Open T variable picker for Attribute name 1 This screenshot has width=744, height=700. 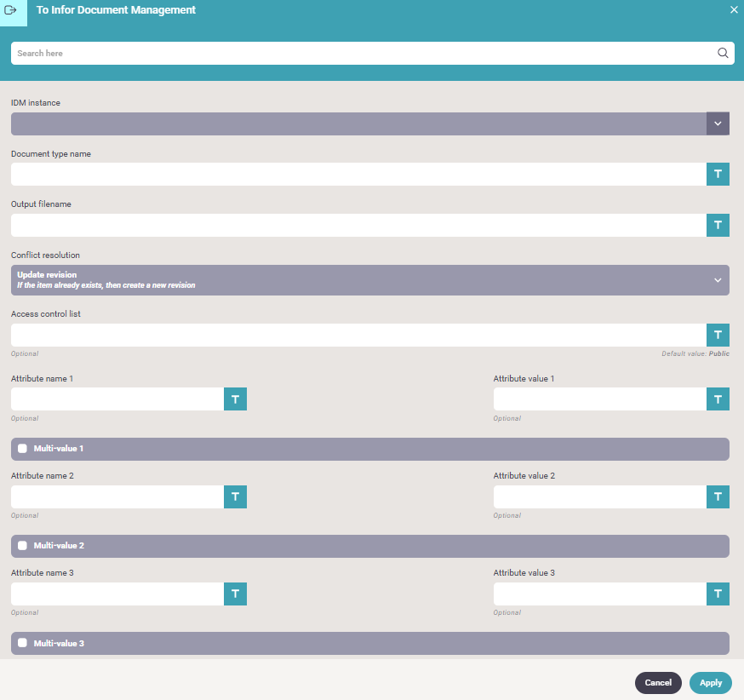pos(235,399)
